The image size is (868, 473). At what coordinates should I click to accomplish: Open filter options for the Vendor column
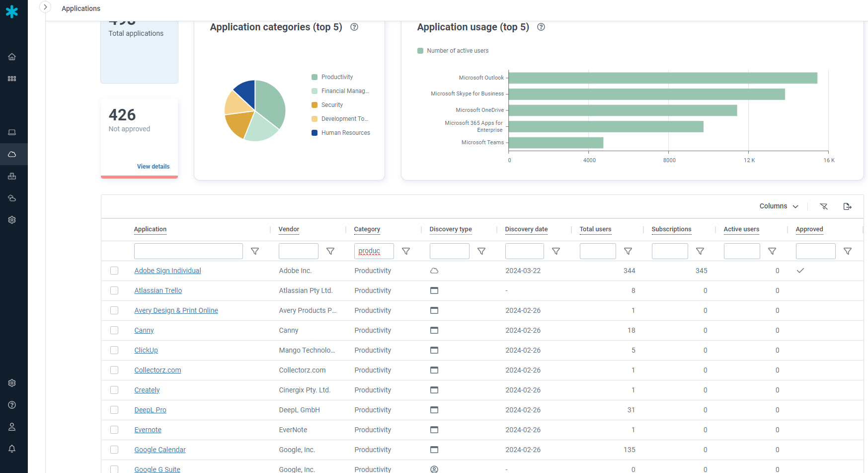click(x=330, y=251)
